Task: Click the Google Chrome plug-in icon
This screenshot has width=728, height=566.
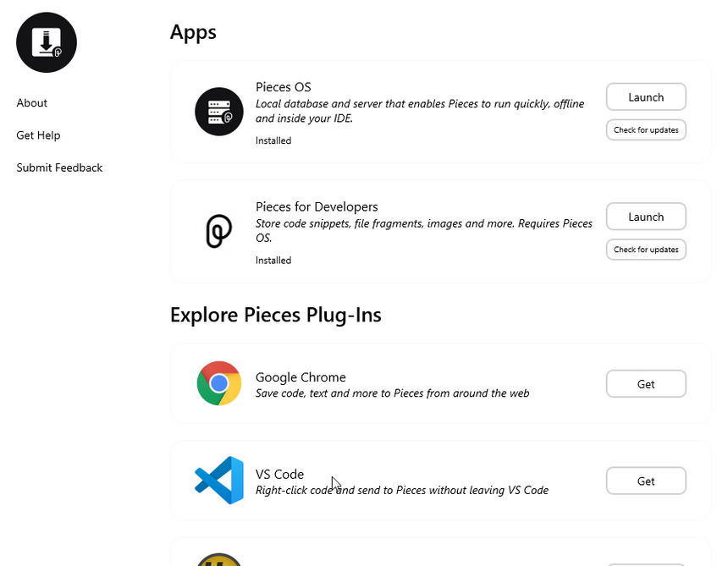Action: (219, 383)
